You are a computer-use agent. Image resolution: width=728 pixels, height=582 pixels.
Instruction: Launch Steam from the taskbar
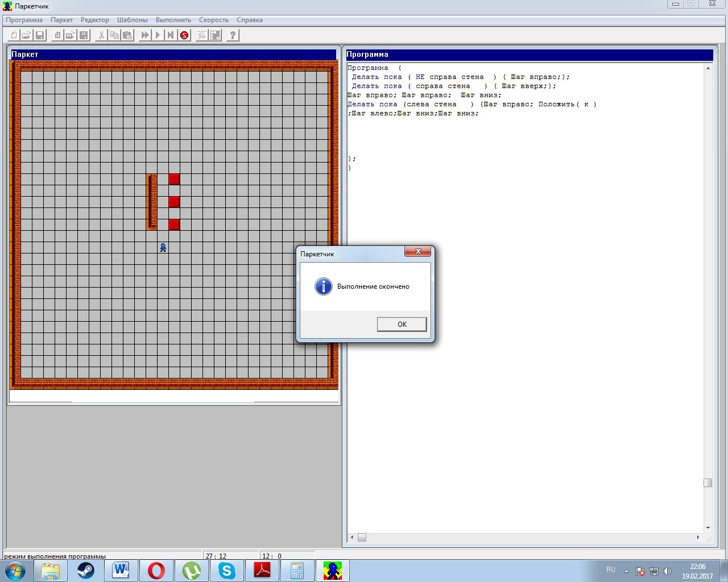(86, 571)
